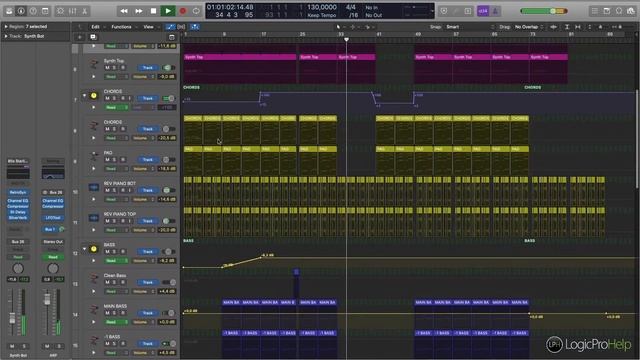
Task: Solo the PAD track
Action: (x=114, y=160)
